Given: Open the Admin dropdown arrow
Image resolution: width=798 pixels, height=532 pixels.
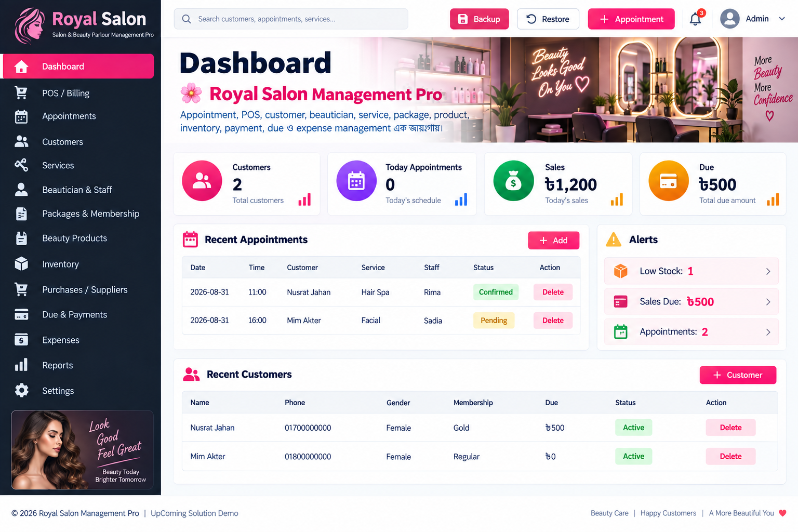Looking at the screenshot, I should [x=782, y=19].
